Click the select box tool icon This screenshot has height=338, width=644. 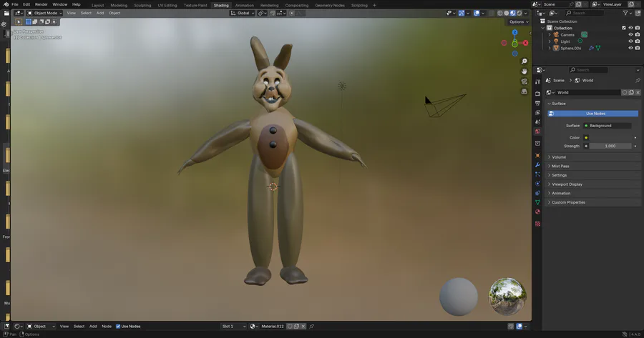click(x=19, y=21)
